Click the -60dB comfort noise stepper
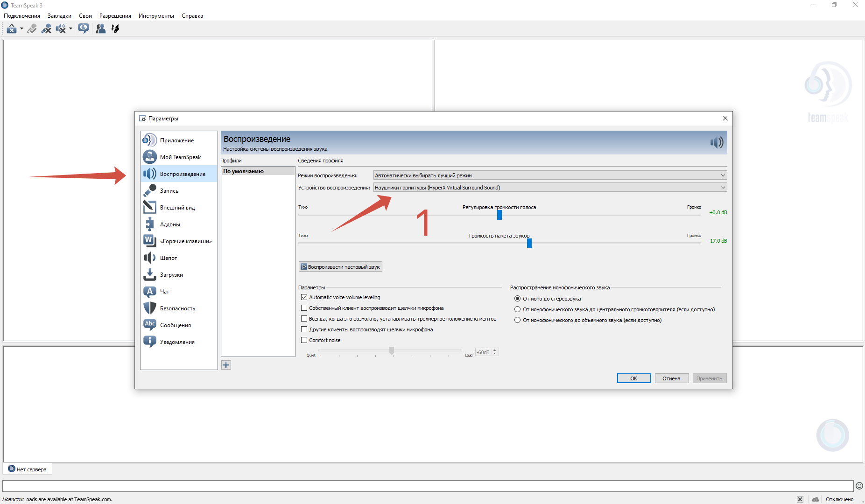 (x=487, y=352)
